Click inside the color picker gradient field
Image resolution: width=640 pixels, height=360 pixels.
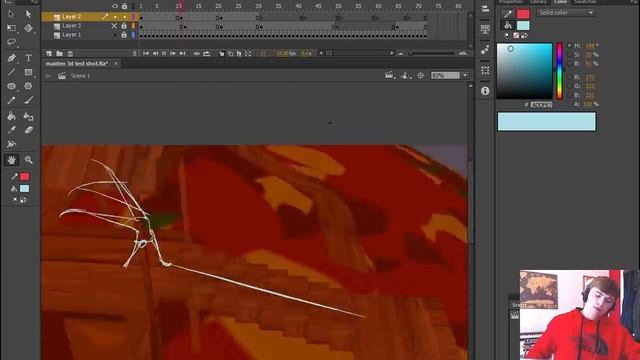524,71
